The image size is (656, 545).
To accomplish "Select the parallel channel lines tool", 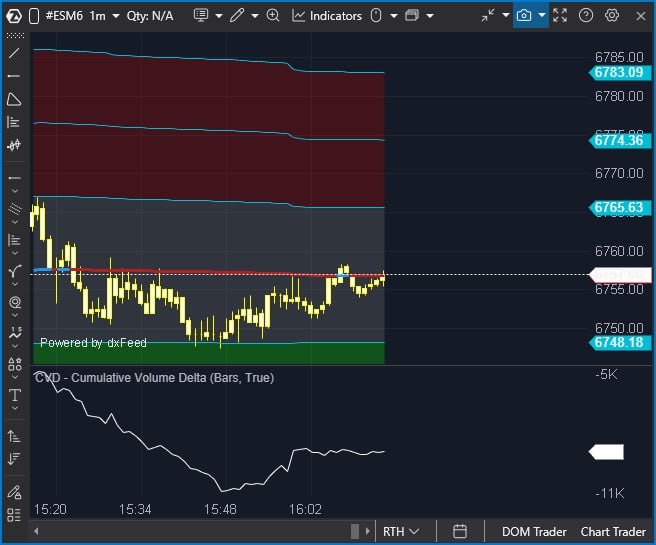I will (x=15, y=208).
